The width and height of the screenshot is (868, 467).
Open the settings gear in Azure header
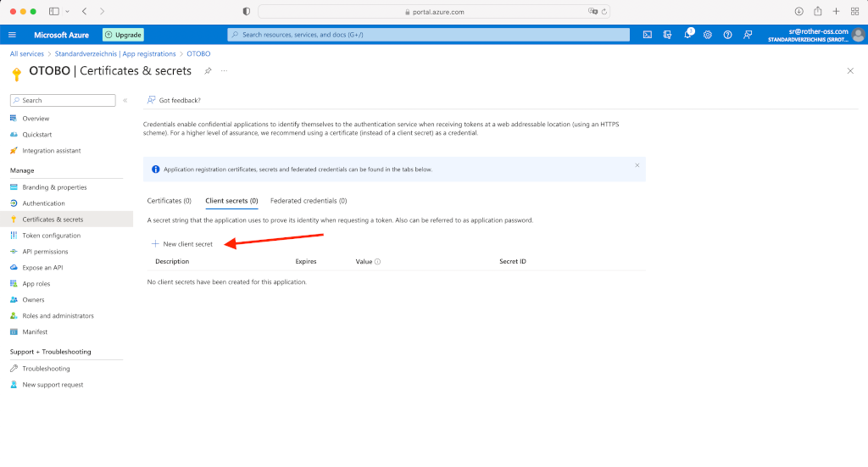point(708,35)
